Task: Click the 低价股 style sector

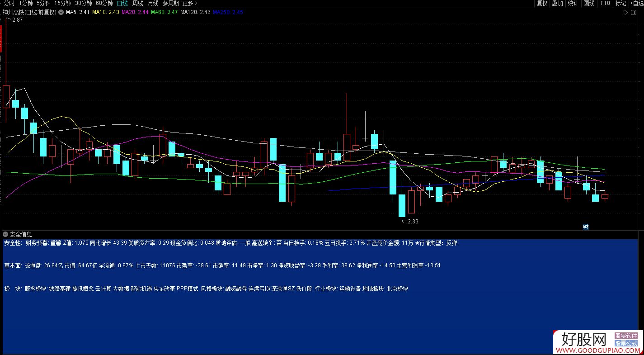Action: [x=304, y=289]
